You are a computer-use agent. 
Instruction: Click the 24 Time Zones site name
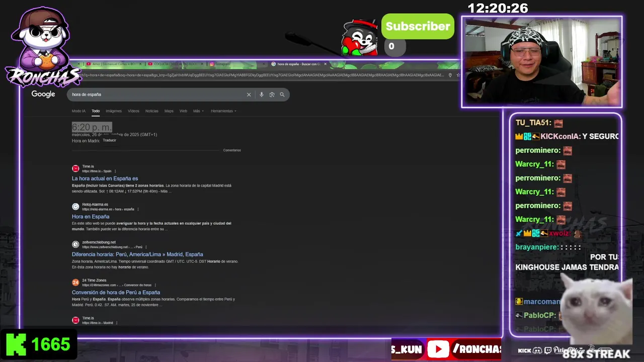click(x=94, y=280)
